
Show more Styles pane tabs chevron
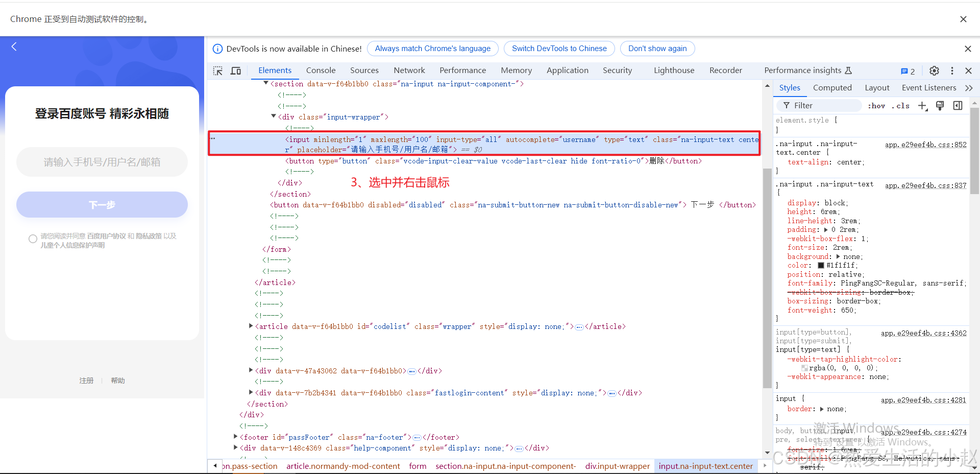pos(969,88)
